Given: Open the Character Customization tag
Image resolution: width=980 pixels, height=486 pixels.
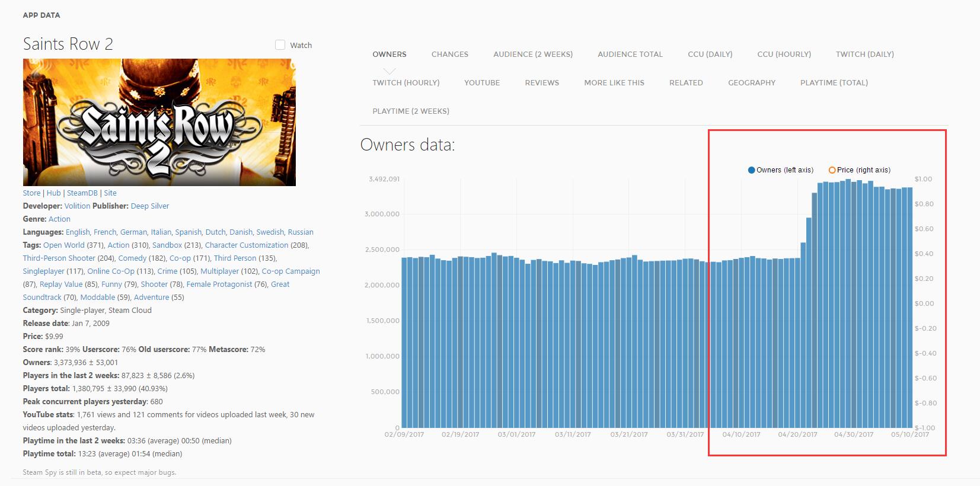Looking at the screenshot, I should point(247,245).
